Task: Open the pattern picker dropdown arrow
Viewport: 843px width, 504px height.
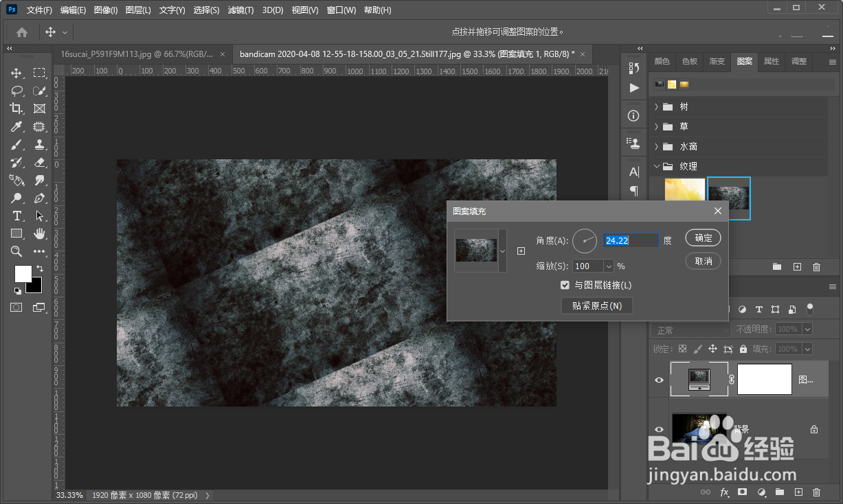Action: tap(502, 251)
